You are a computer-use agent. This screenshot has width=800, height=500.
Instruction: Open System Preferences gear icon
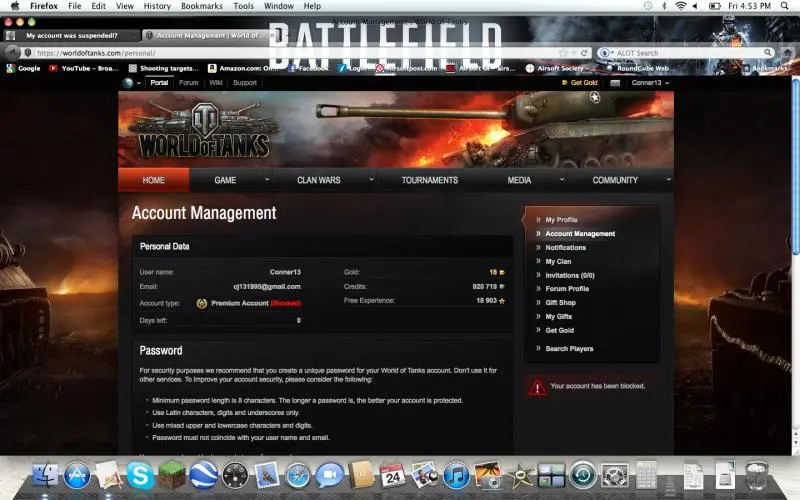coord(614,475)
